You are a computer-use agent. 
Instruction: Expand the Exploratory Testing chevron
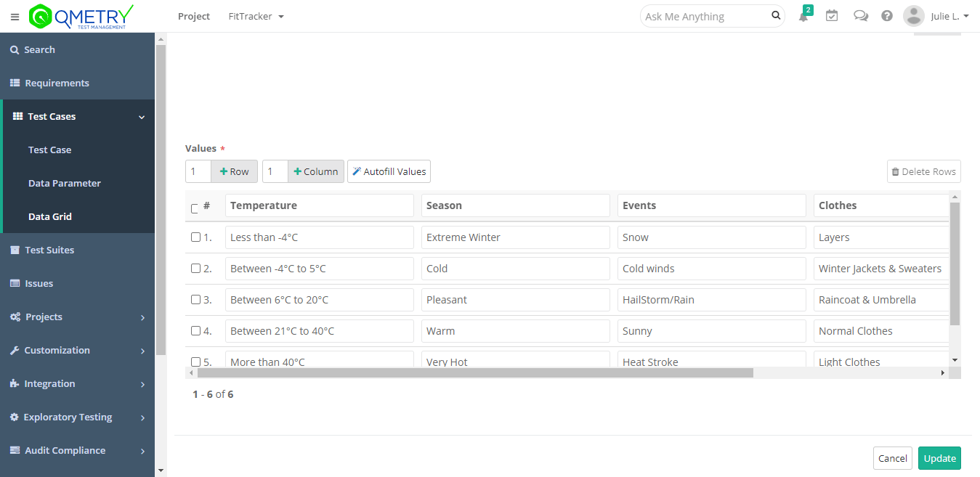142,417
